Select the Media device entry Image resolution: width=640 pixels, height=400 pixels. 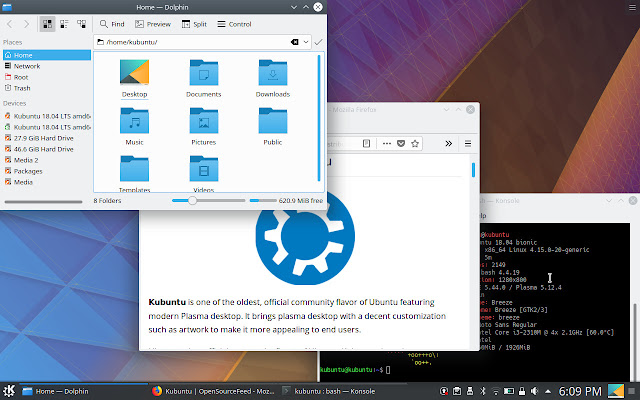point(47,182)
